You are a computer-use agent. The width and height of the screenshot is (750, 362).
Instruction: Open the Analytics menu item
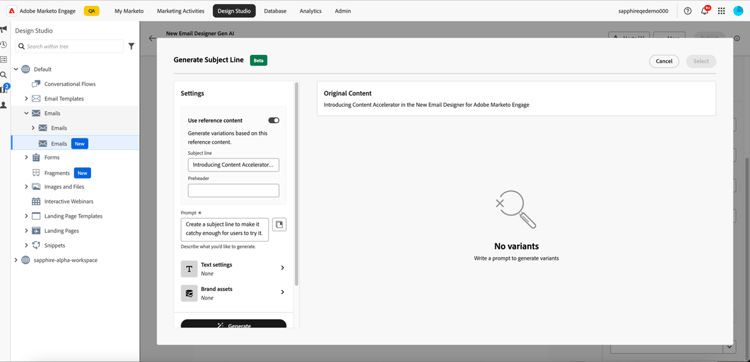tap(310, 11)
